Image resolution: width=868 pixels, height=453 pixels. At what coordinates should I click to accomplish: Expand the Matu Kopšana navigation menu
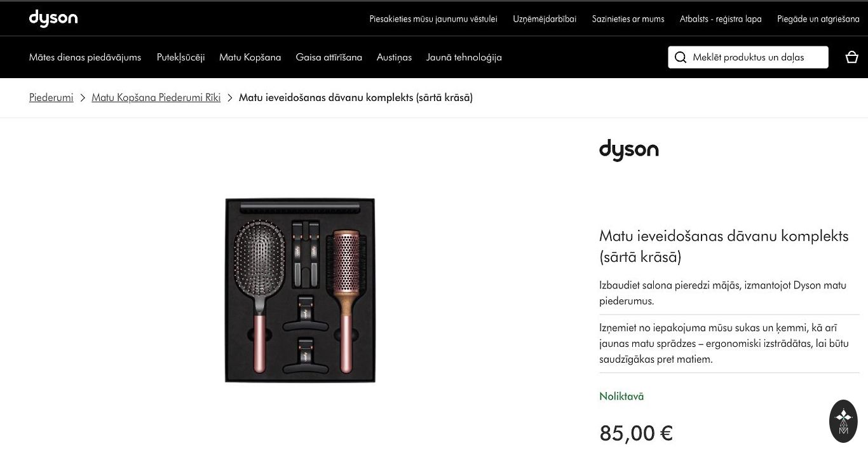(250, 57)
